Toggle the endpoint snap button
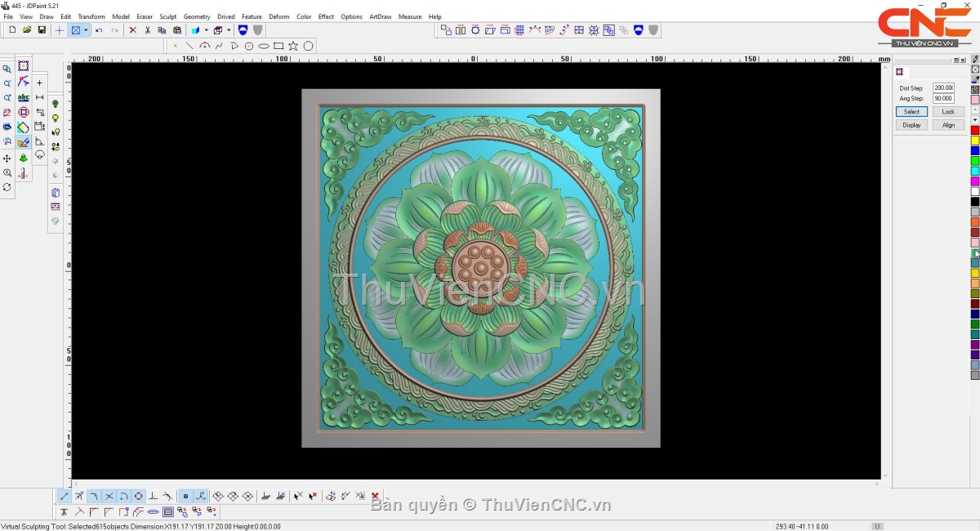 tap(65, 496)
